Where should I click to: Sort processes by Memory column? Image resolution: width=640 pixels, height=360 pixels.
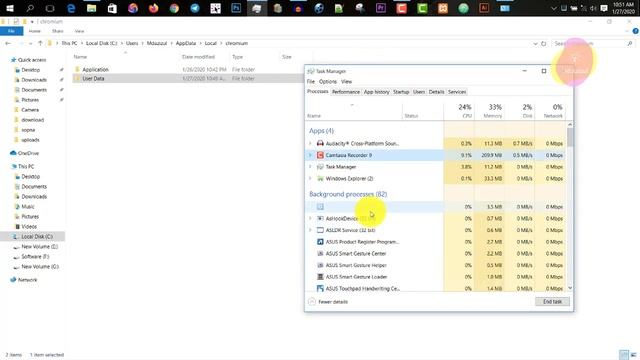tap(489, 111)
